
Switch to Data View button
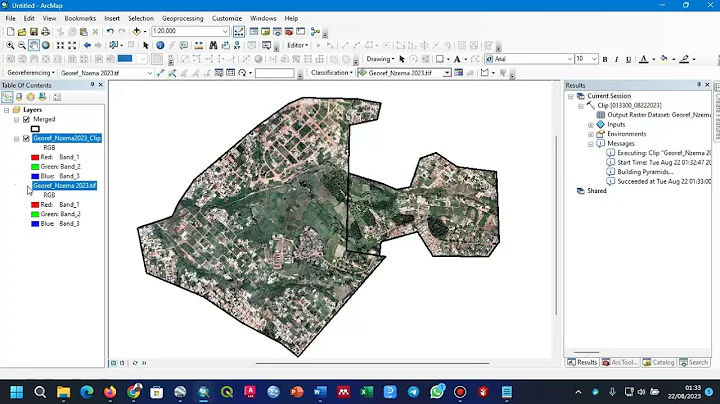tap(113, 363)
